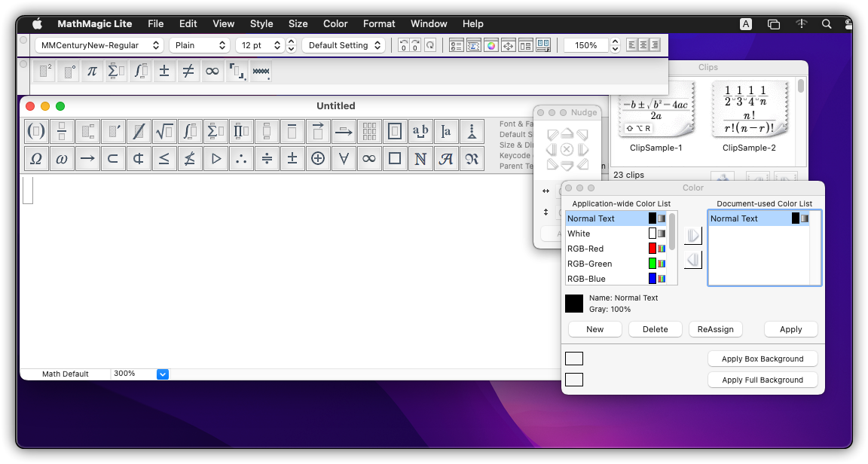Open Spotlight search in menu bar
This screenshot has width=868, height=464.
coord(827,24)
